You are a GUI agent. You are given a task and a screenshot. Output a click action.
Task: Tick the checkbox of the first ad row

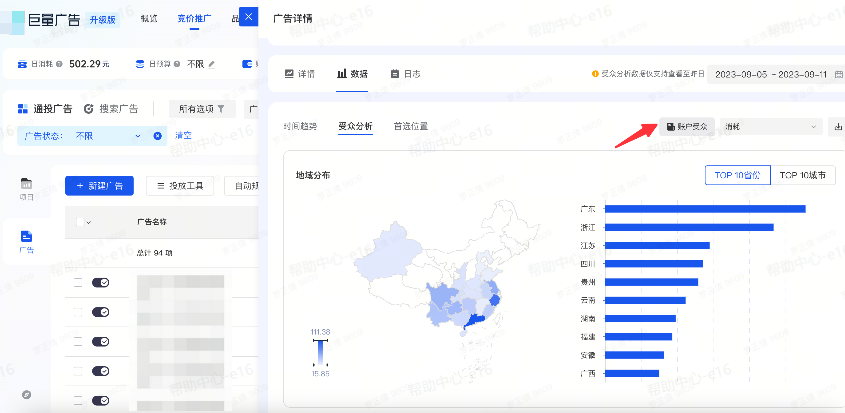click(78, 282)
